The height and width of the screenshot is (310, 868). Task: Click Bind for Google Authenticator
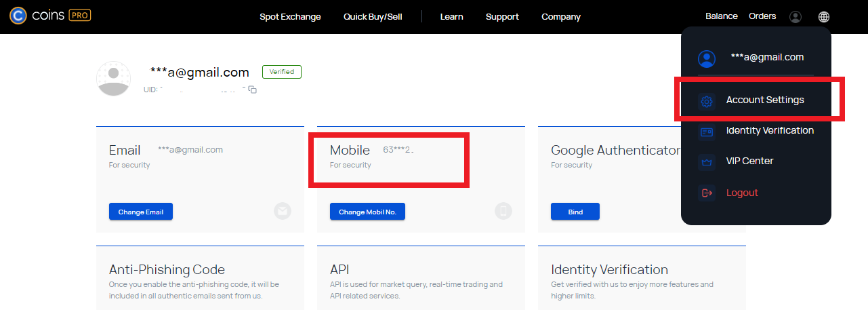coord(575,212)
